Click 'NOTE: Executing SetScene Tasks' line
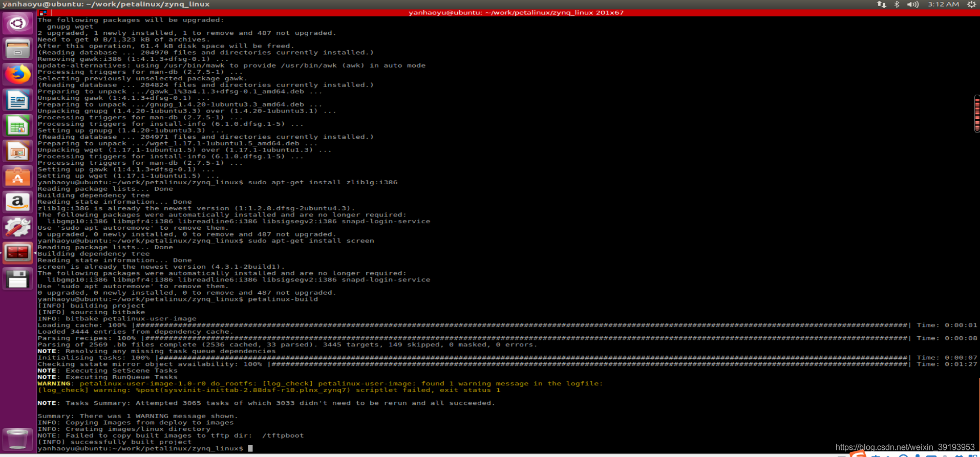 tap(108, 371)
